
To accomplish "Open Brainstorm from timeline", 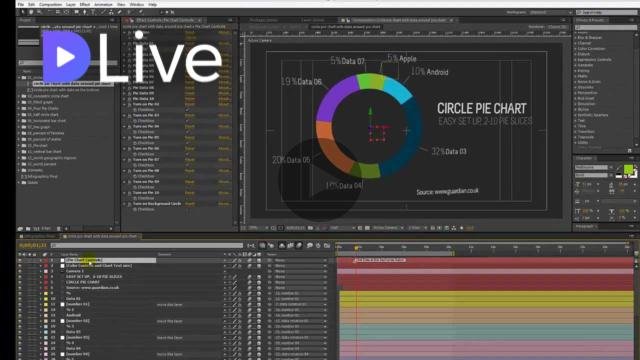I will (x=310, y=245).
